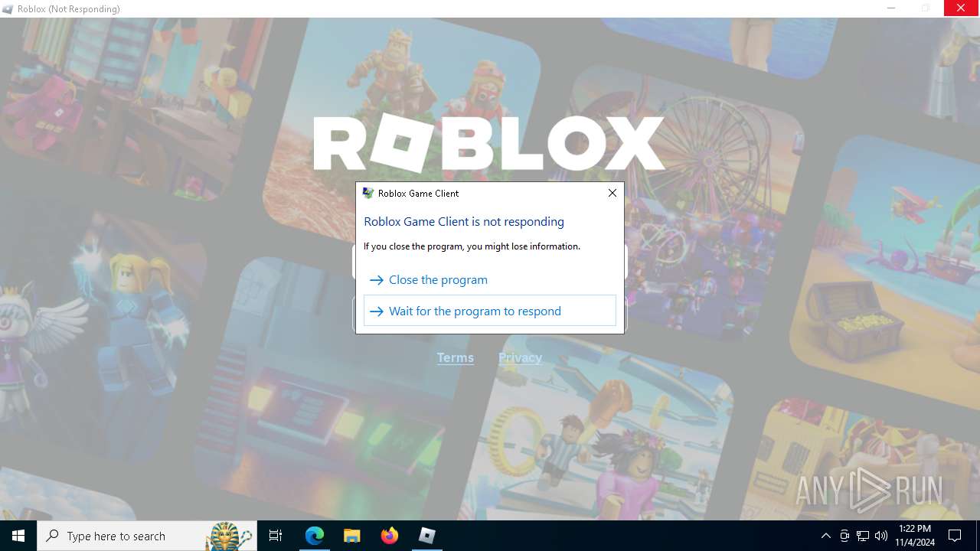Open the volume tray icon
This screenshot has height=551, width=980.
(x=881, y=536)
